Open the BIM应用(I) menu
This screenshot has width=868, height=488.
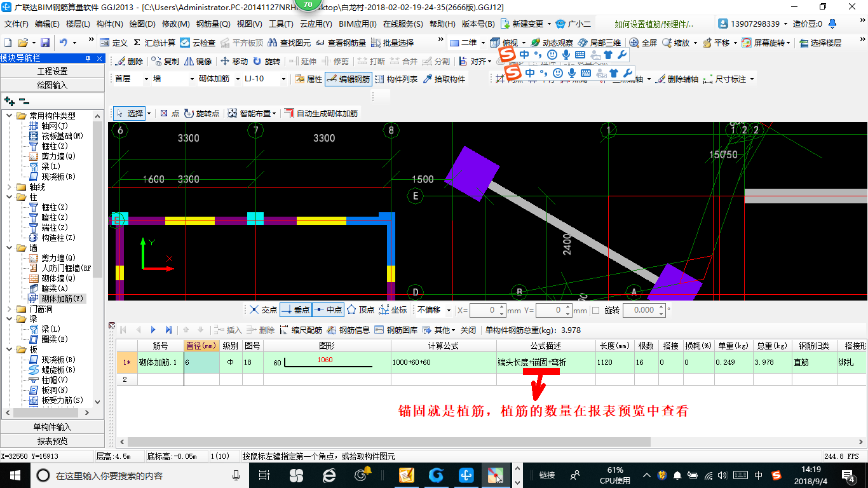(358, 24)
